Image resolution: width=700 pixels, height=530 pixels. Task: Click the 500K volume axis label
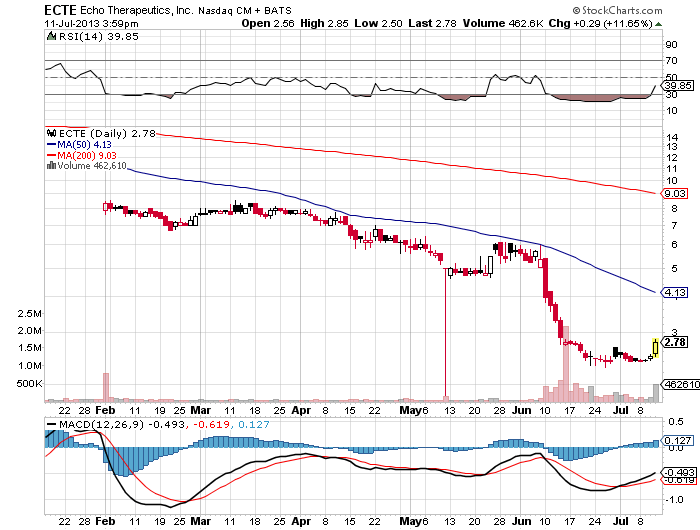tap(29, 384)
